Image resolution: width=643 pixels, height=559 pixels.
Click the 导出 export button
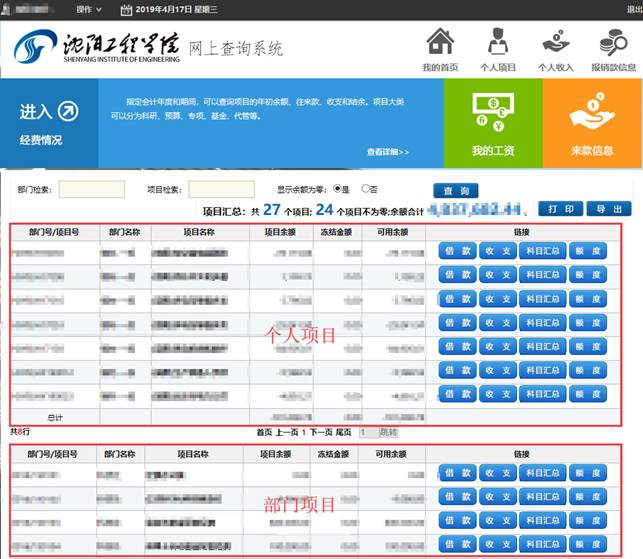[608, 209]
